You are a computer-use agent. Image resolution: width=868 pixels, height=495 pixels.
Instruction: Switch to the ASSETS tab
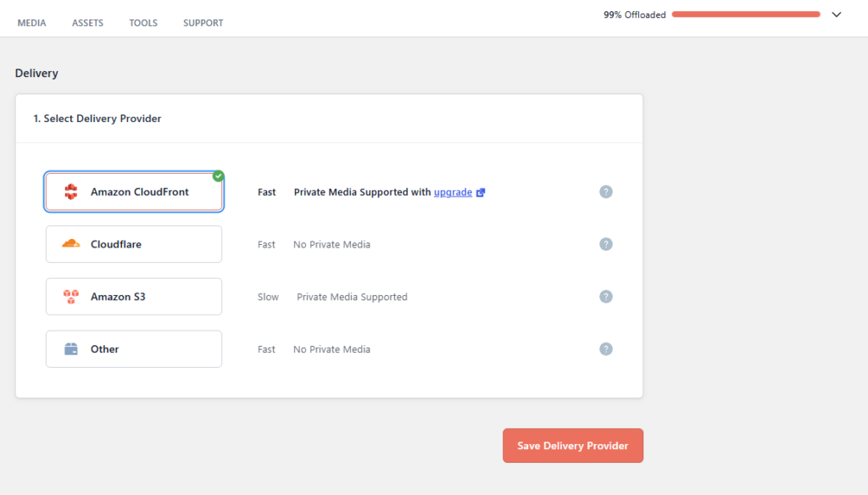(87, 23)
